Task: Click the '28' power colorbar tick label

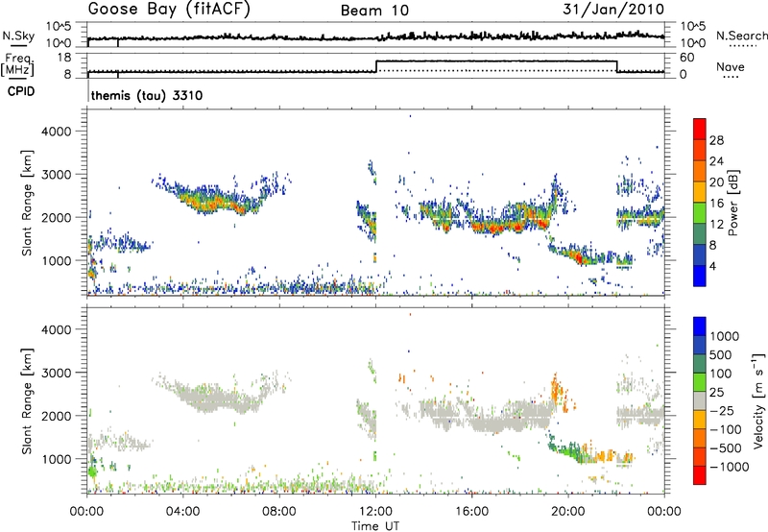Action: click(x=716, y=140)
